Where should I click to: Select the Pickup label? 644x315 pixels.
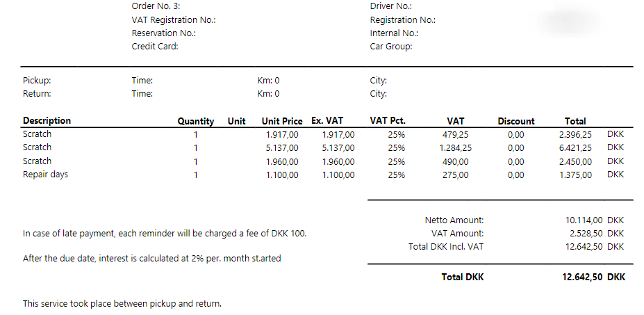pos(37,81)
